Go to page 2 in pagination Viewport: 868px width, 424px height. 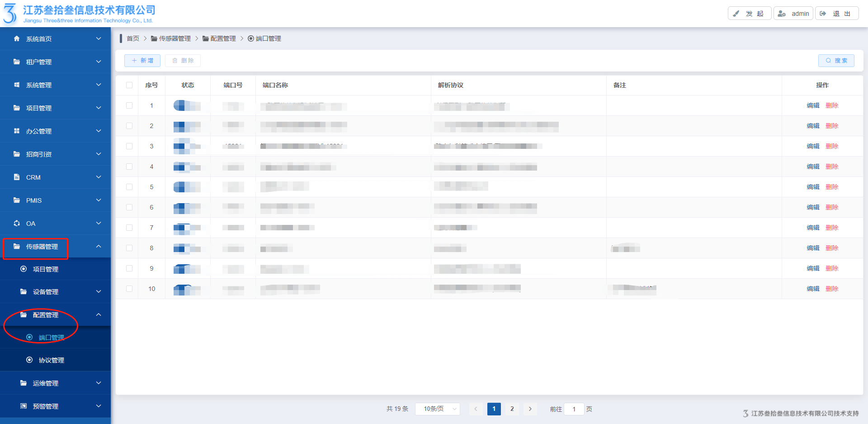512,409
